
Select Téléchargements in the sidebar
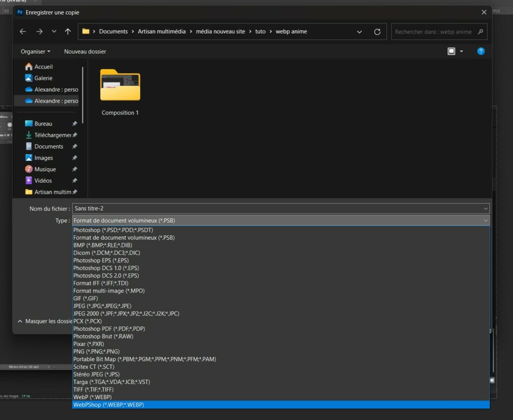[52, 135]
